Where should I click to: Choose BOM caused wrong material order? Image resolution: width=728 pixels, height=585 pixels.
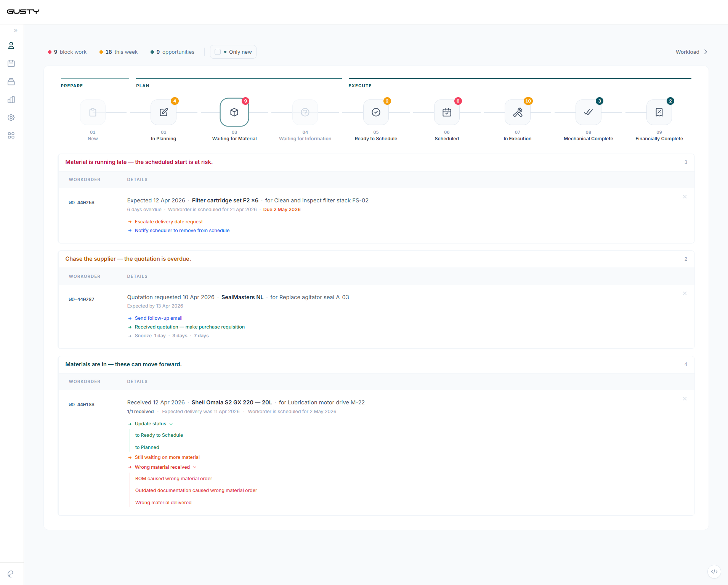(x=173, y=479)
